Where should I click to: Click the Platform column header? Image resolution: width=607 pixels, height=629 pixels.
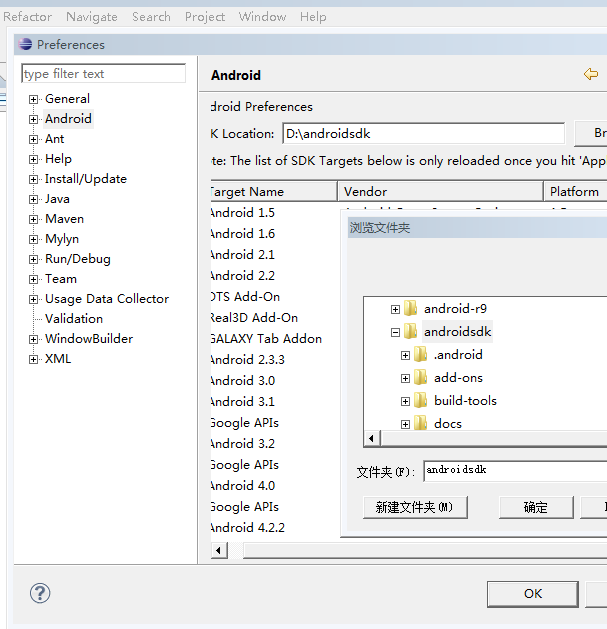click(x=575, y=191)
